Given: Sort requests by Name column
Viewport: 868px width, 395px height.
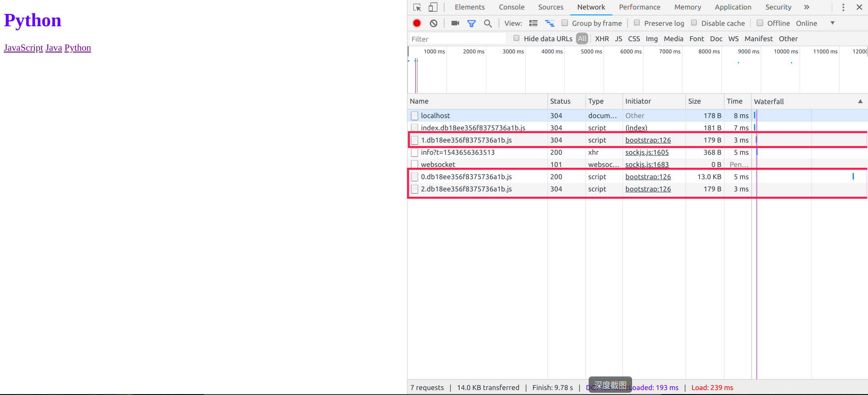Looking at the screenshot, I should tap(478, 101).
